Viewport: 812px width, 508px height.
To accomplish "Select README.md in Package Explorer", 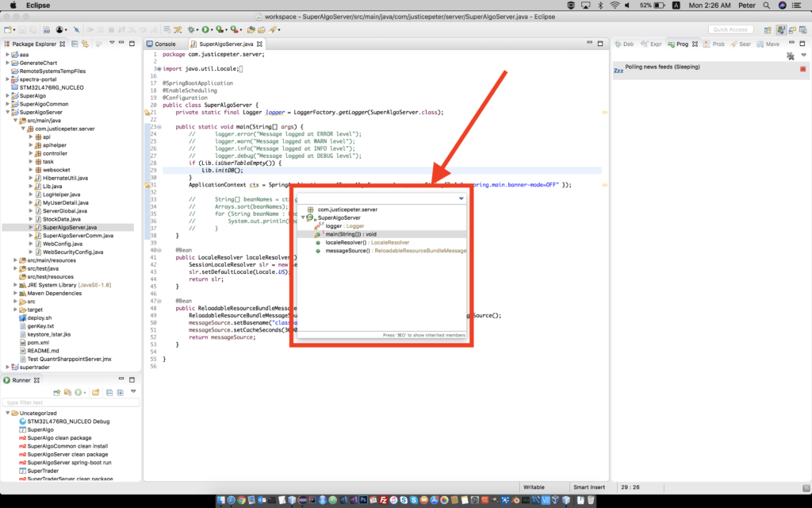I will tap(43, 351).
